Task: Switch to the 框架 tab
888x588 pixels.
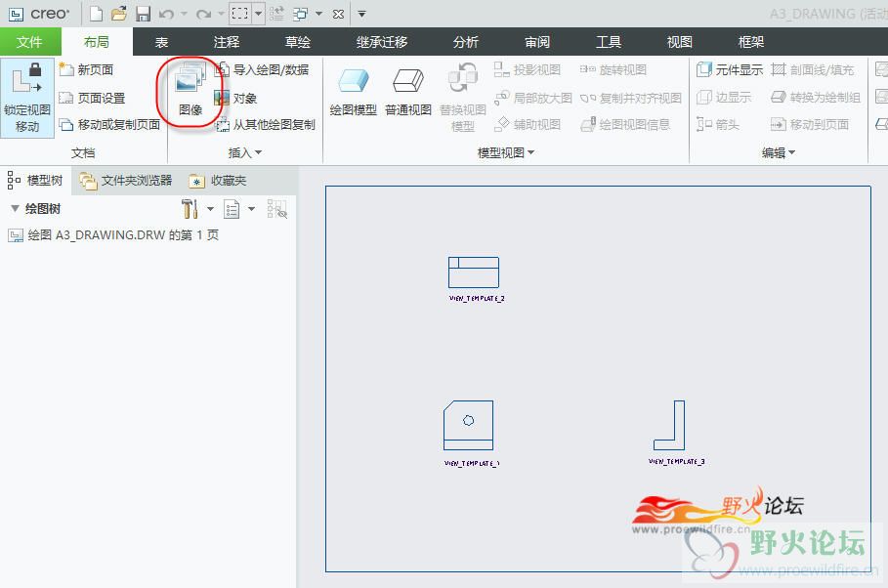Action: pyautogui.click(x=751, y=42)
